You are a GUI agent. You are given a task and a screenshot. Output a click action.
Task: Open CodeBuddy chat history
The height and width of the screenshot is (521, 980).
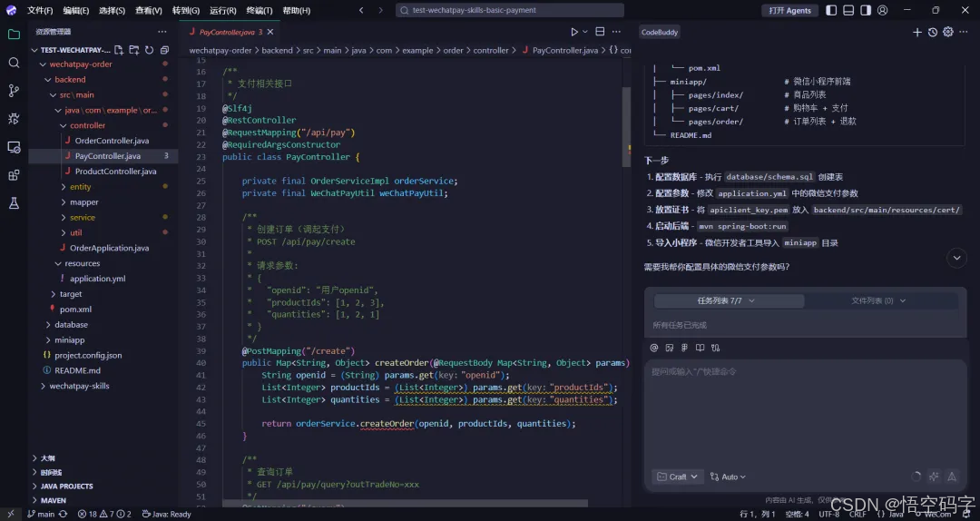click(x=933, y=32)
